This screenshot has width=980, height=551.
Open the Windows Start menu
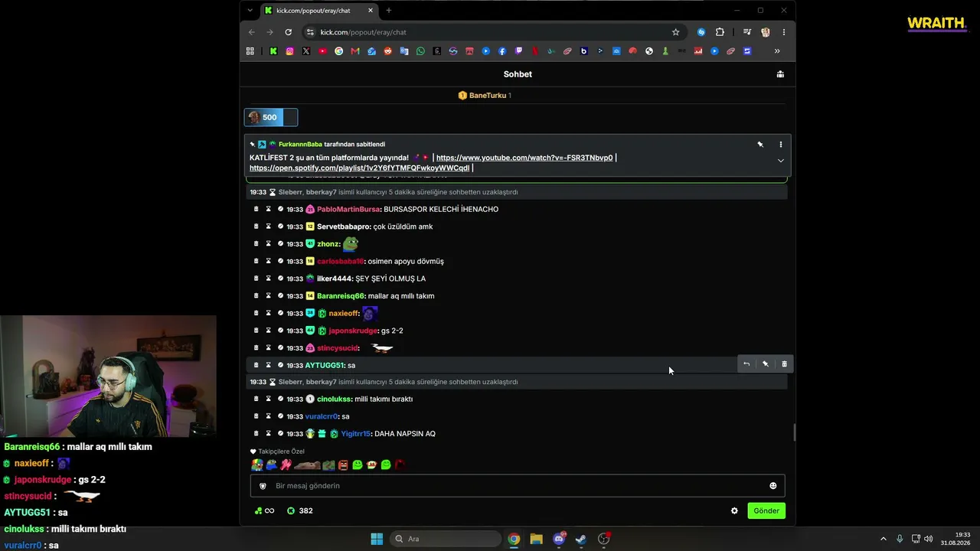377,539
